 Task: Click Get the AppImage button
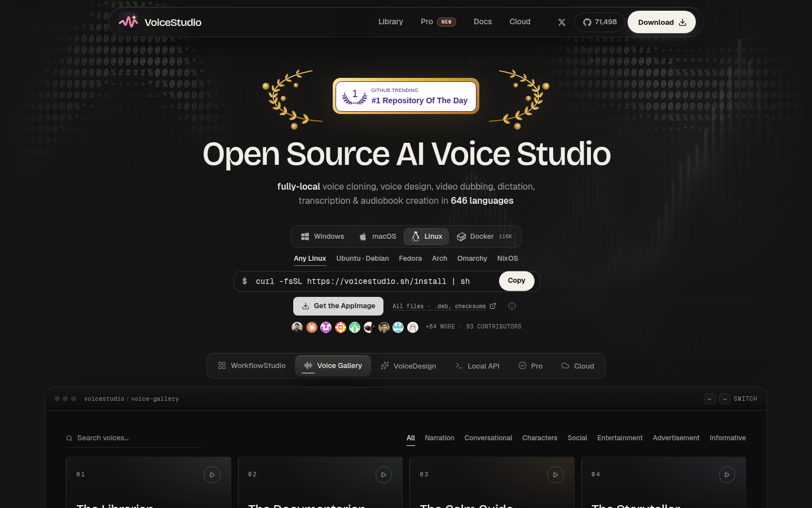pyautogui.click(x=338, y=306)
